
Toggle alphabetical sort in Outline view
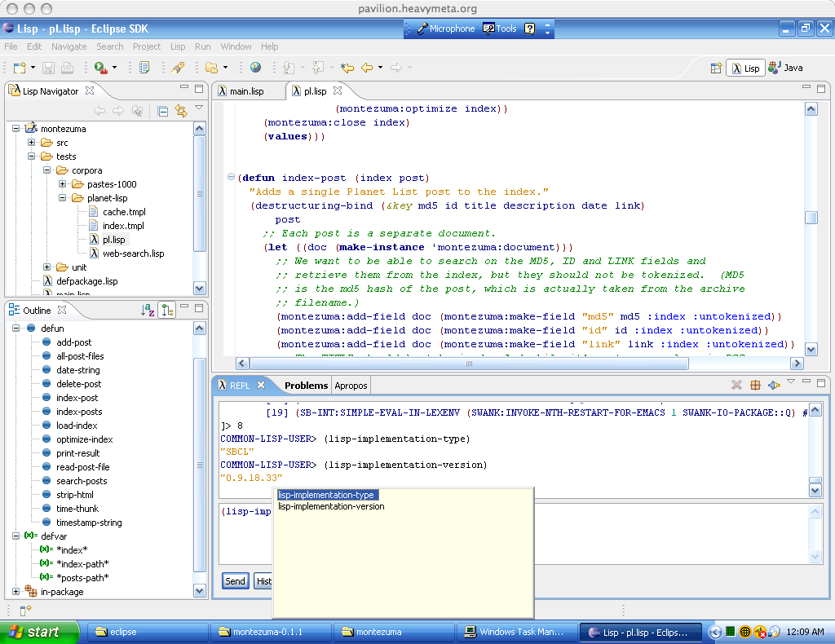[148, 310]
